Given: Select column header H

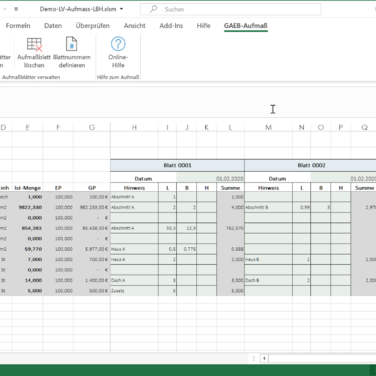Looking at the screenshot, I should pyautogui.click(x=134, y=127).
